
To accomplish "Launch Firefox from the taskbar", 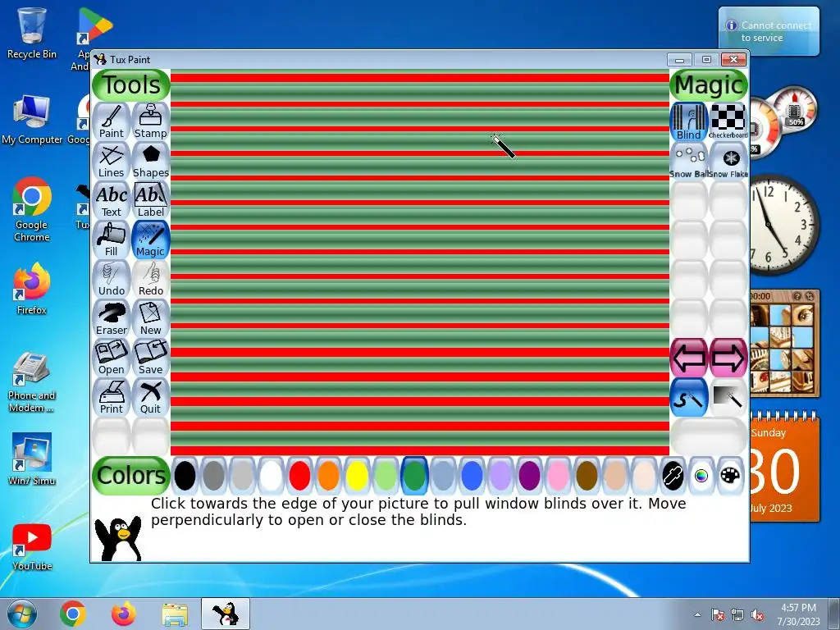I will 123,614.
